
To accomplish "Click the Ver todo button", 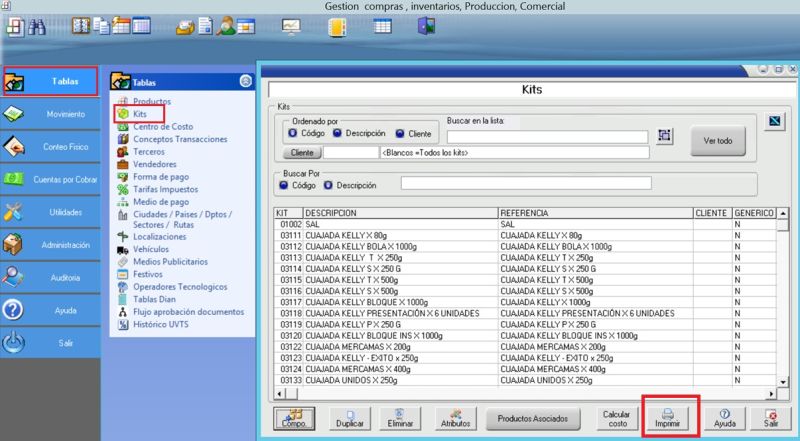I will 717,141.
